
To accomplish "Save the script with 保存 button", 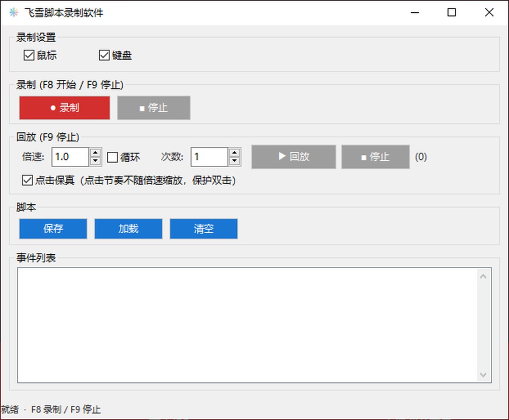I will point(53,229).
